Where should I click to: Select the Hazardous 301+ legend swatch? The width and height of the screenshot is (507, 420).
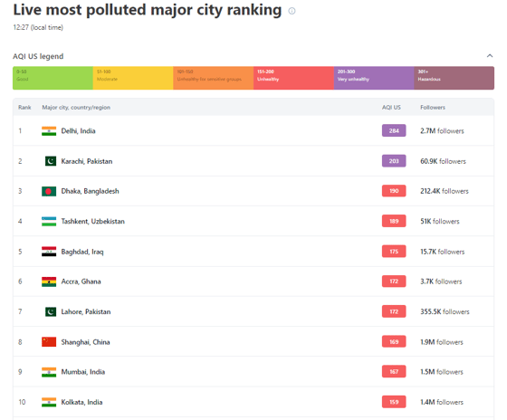click(x=454, y=78)
